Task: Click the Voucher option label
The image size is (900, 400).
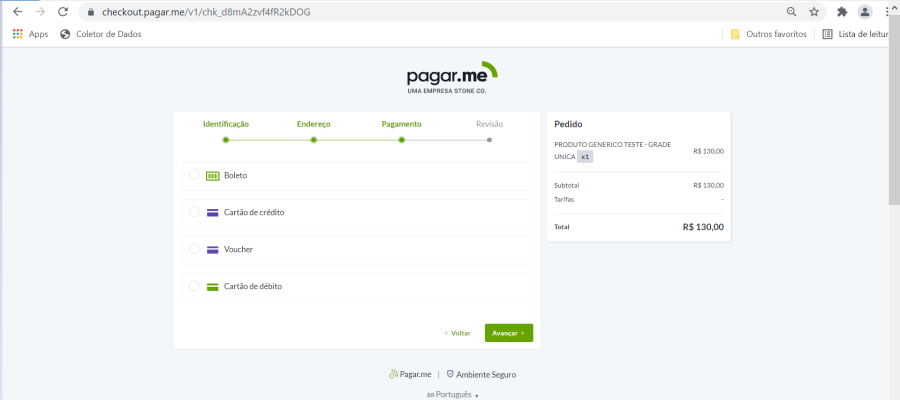Action: (x=238, y=250)
